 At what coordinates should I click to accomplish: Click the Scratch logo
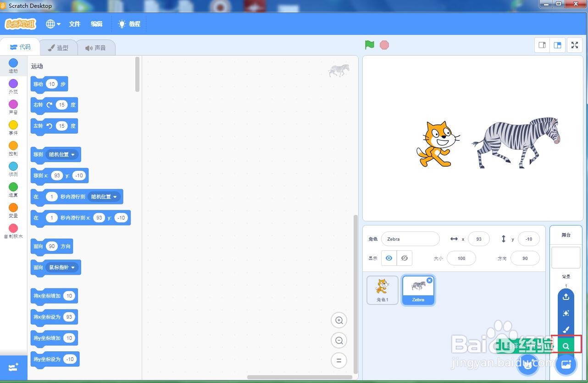pyautogui.click(x=20, y=24)
